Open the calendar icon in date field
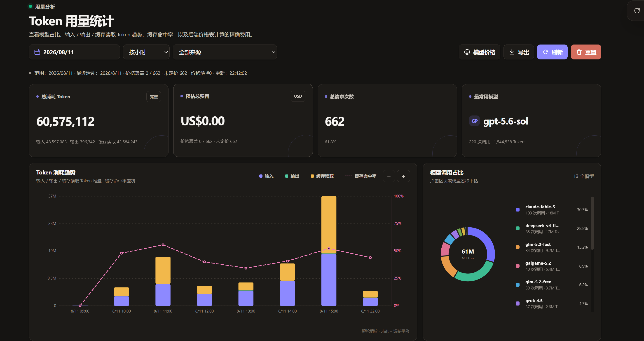Image resolution: width=644 pixels, height=341 pixels. [x=37, y=52]
